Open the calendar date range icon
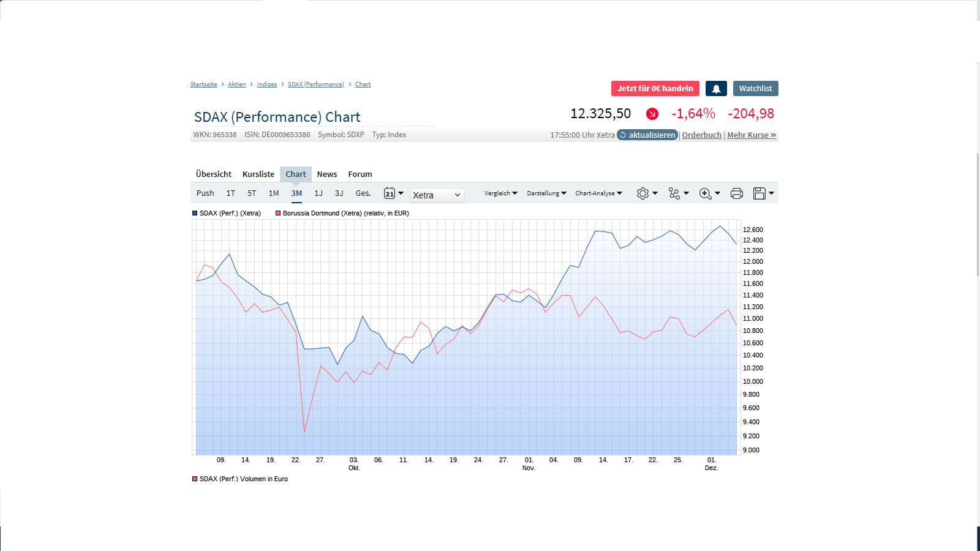 pos(390,193)
